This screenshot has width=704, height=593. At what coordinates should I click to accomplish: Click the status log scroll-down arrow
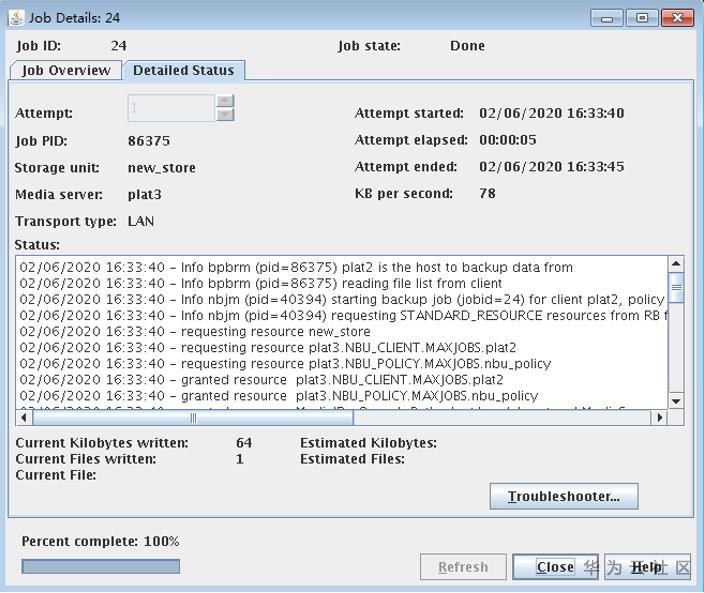tap(676, 401)
